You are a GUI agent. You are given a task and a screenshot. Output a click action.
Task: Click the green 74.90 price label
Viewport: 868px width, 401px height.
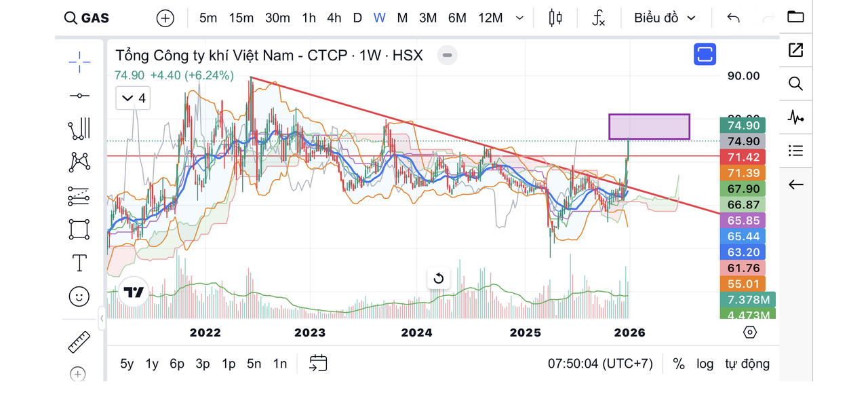(x=743, y=126)
